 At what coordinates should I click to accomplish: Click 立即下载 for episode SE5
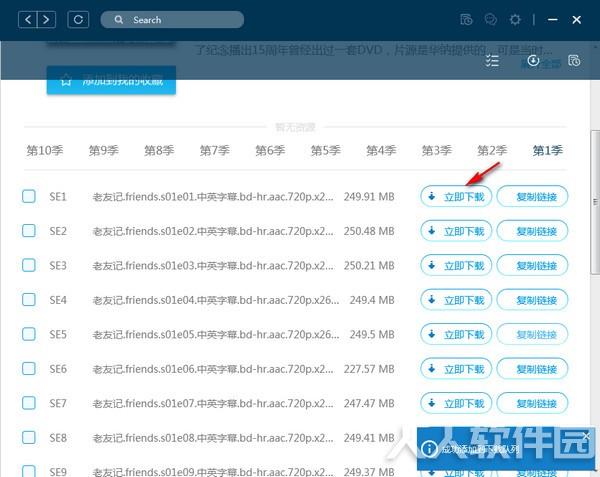pyautogui.click(x=456, y=334)
